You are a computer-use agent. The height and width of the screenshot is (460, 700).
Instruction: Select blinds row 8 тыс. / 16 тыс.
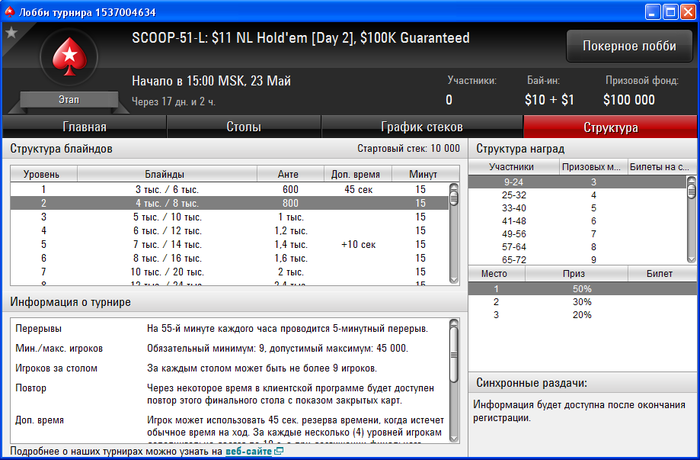[x=229, y=258]
